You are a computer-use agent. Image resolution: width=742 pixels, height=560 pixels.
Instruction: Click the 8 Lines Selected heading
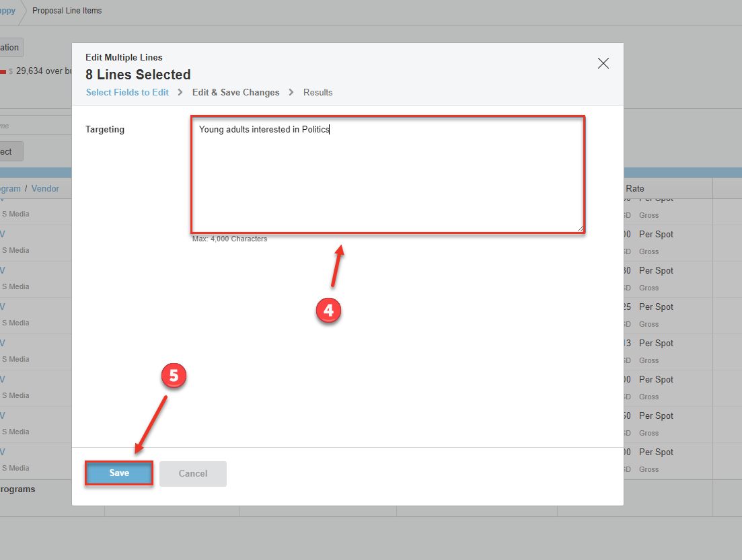click(x=138, y=75)
